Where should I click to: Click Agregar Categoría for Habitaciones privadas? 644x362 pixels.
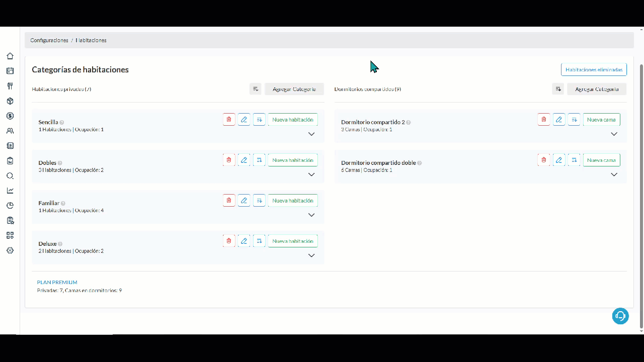294,89
